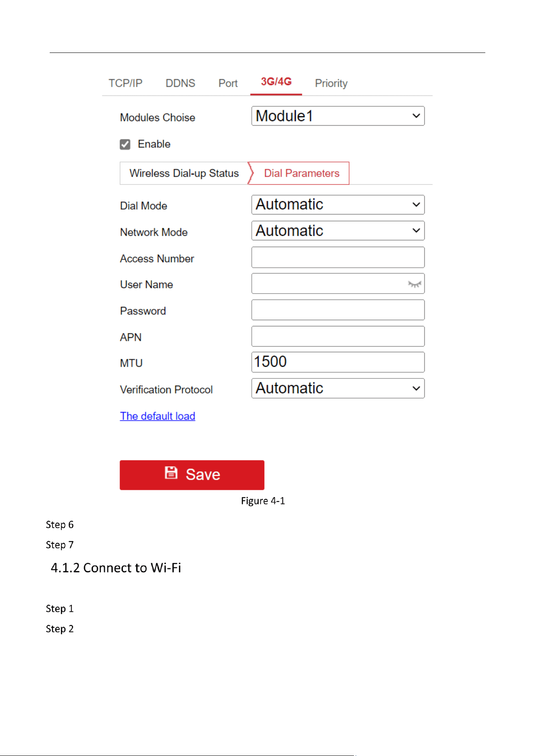This screenshot has width=535, height=756.
Task: Open the Modules Choise dropdown
Action: pyautogui.click(x=338, y=116)
